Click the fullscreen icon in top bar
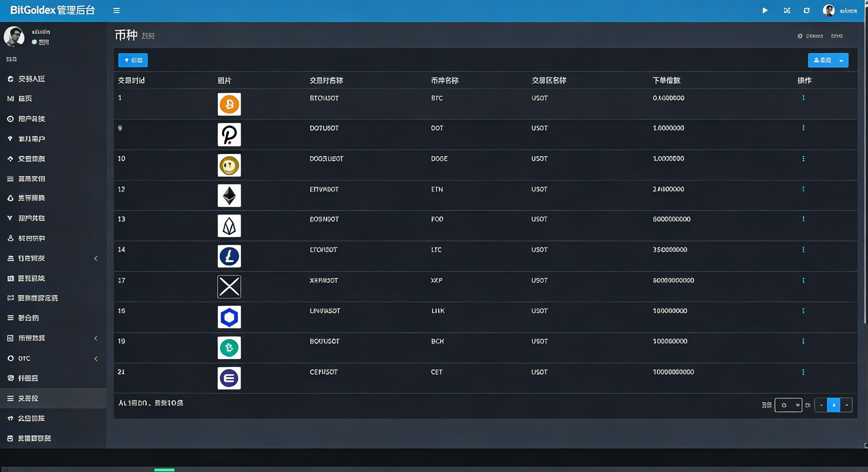868x472 pixels. [x=787, y=10]
